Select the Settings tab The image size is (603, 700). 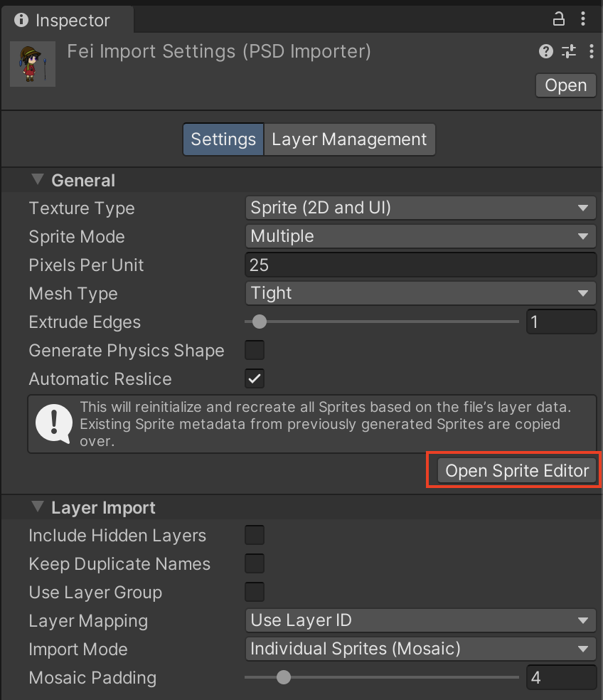click(223, 139)
